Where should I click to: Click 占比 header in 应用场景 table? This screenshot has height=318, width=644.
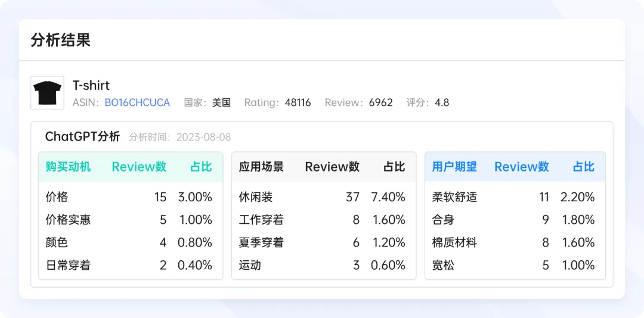pos(394,167)
